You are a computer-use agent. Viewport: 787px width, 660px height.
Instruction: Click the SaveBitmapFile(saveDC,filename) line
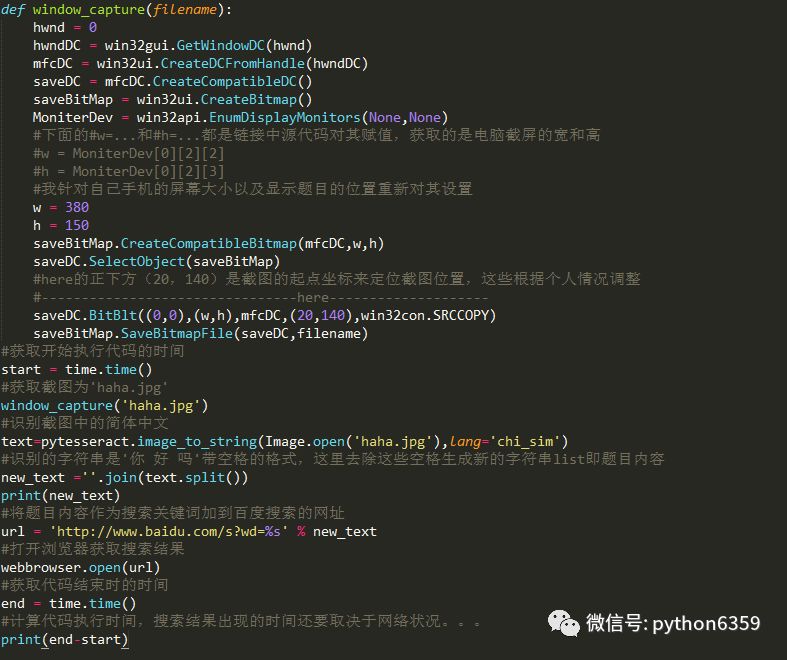pyautogui.click(x=200, y=333)
